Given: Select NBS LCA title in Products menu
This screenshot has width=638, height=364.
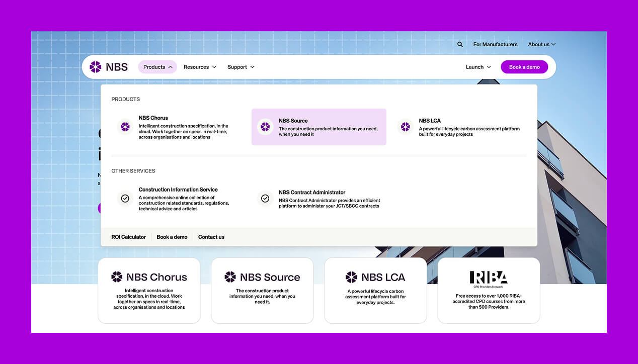Looking at the screenshot, I should [x=430, y=121].
